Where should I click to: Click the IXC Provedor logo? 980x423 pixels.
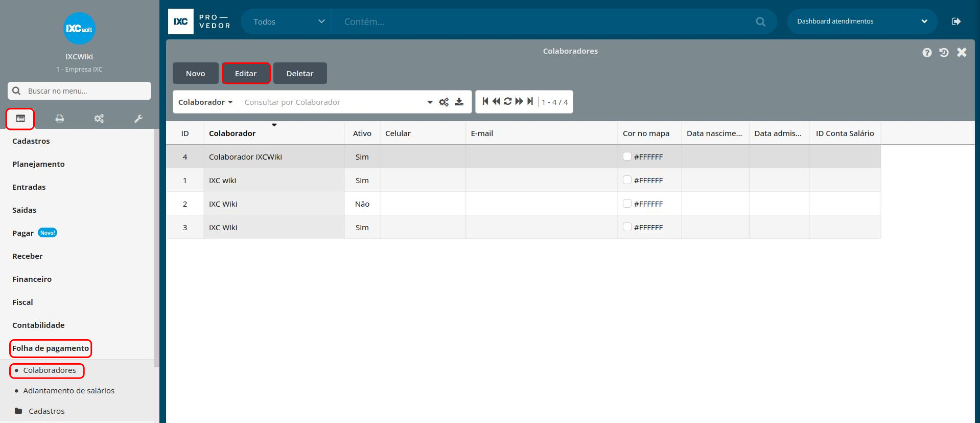click(200, 21)
